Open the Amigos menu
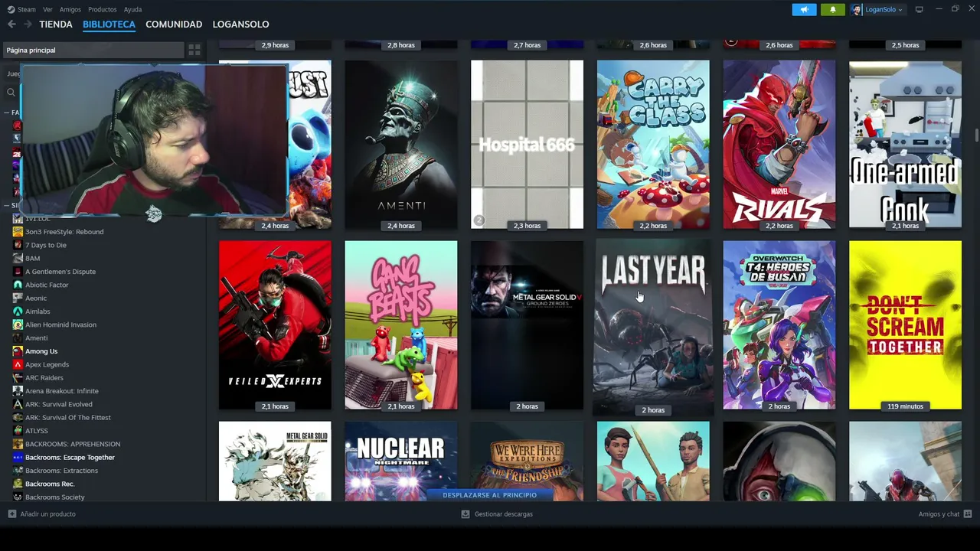The width and height of the screenshot is (980, 551). pyautogui.click(x=70, y=10)
